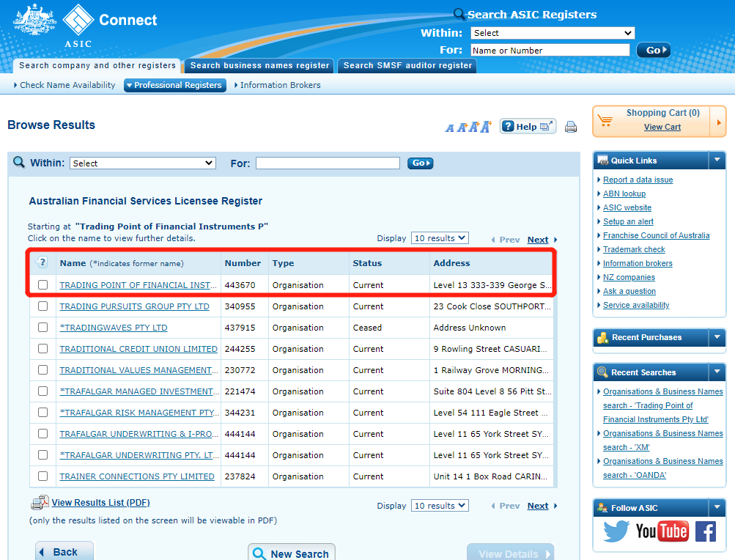
Task: Tick checkbox for Trading Pursuits Group Pty Ltd
Action: click(43, 306)
